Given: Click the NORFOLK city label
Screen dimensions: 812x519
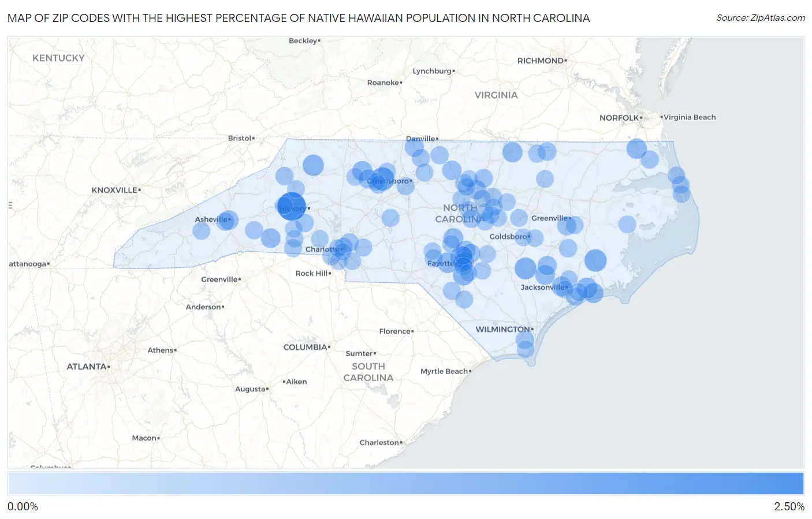Looking at the screenshot, I should pos(619,118).
